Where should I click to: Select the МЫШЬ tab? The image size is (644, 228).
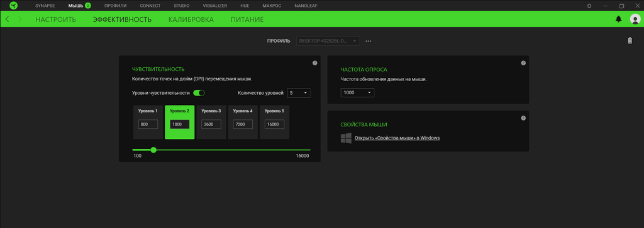coord(75,6)
